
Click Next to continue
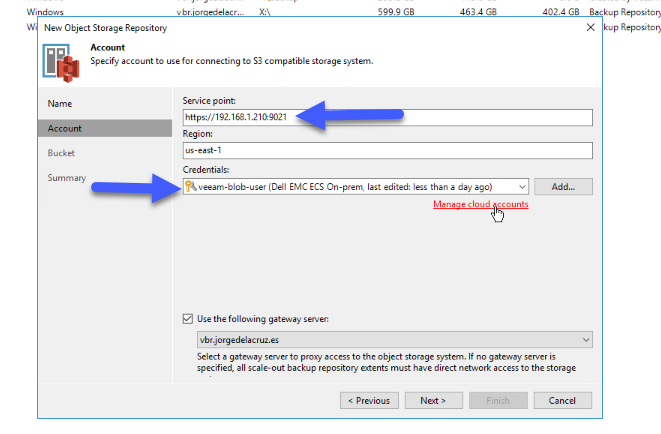(x=433, y=400)
